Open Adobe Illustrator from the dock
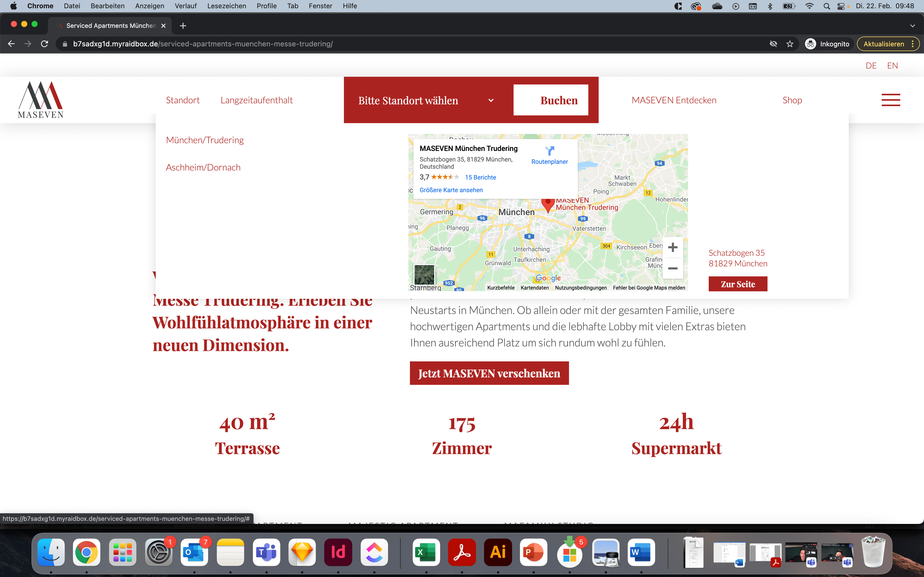The height and width of the screenshot is (577, 924). coord(498,552)
